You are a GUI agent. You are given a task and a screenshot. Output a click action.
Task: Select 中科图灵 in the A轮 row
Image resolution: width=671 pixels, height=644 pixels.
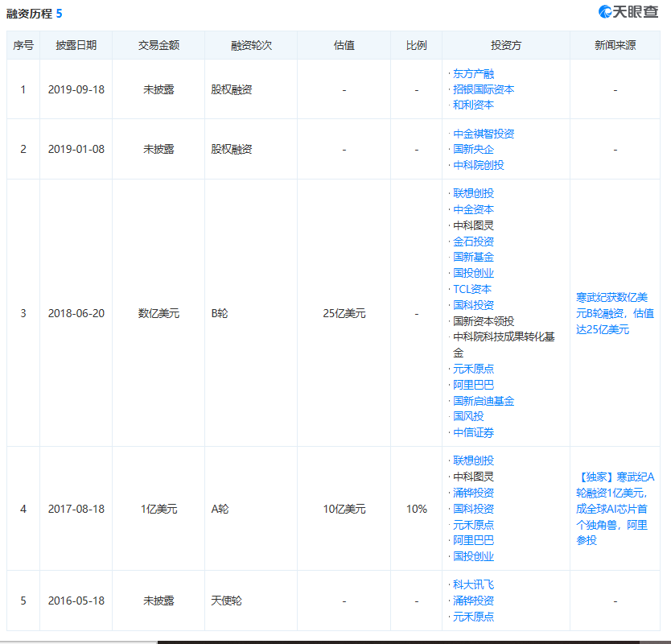click(473, 477)
